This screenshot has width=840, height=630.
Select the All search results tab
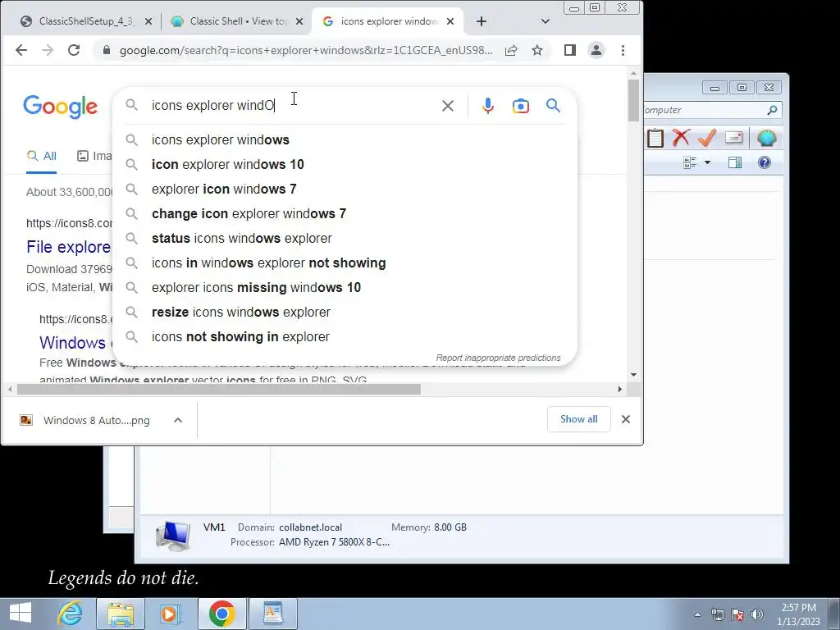point(42,156)
